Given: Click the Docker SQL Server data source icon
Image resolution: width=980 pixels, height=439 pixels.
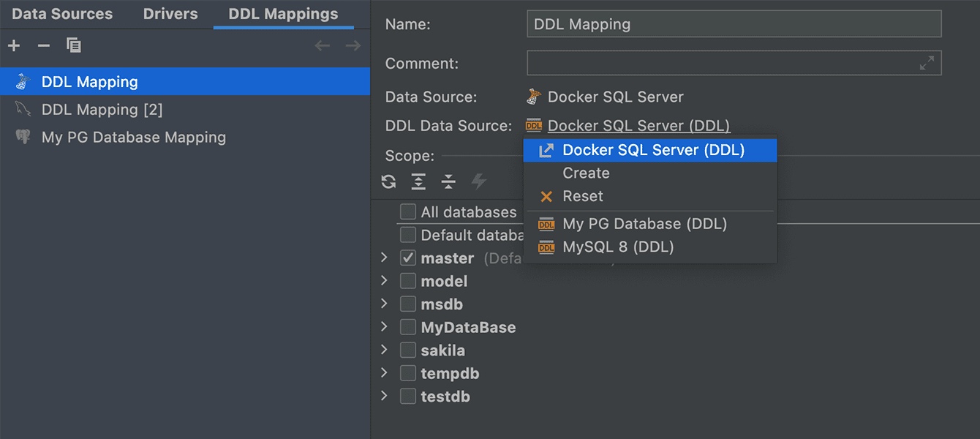Looking at the screenshot, I should (x=535, y=97).
